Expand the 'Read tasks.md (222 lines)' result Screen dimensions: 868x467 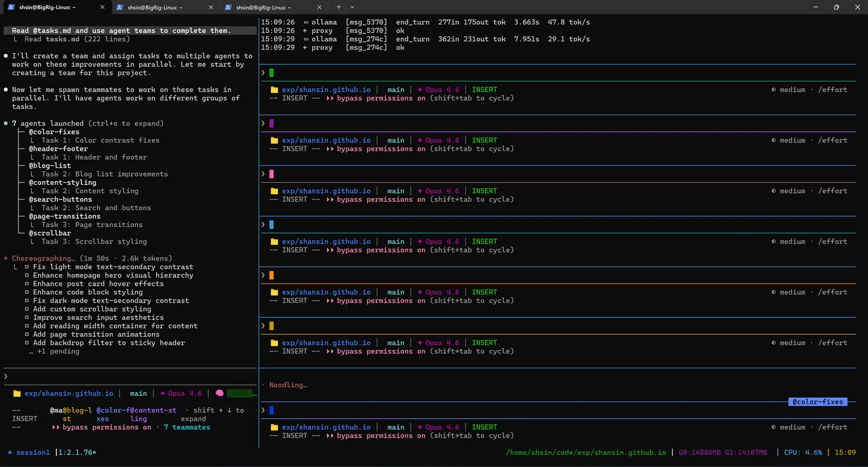pyautogui.click(x=77, y=39)
